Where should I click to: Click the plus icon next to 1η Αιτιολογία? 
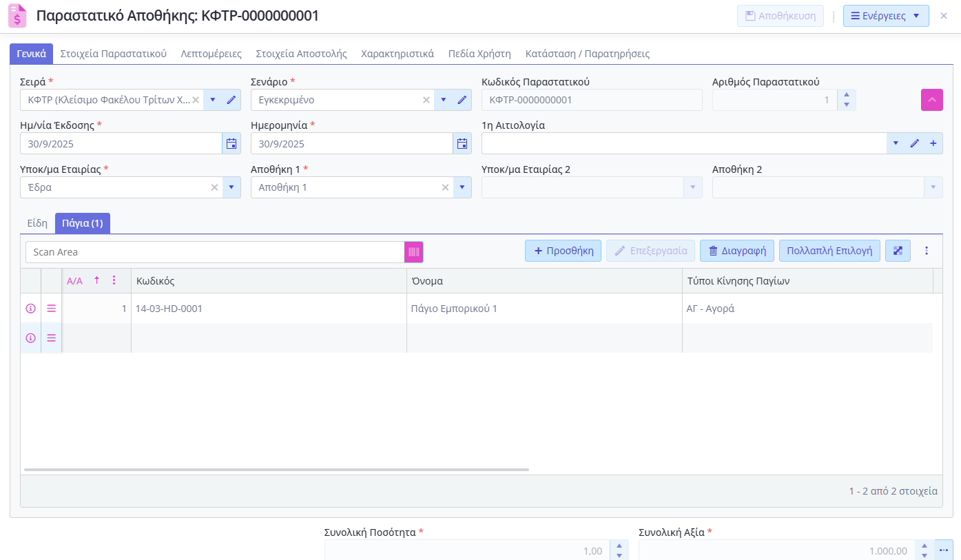(x=933, y=143)
